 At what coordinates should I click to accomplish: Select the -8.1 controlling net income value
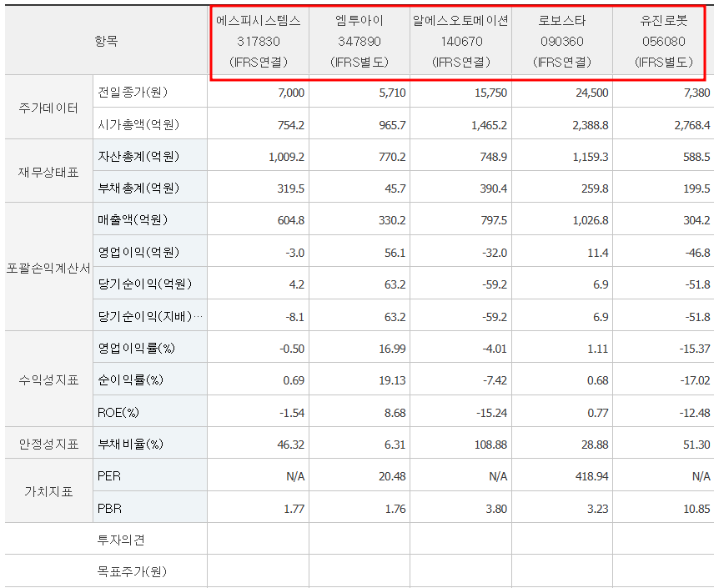(x=295, y=317)
